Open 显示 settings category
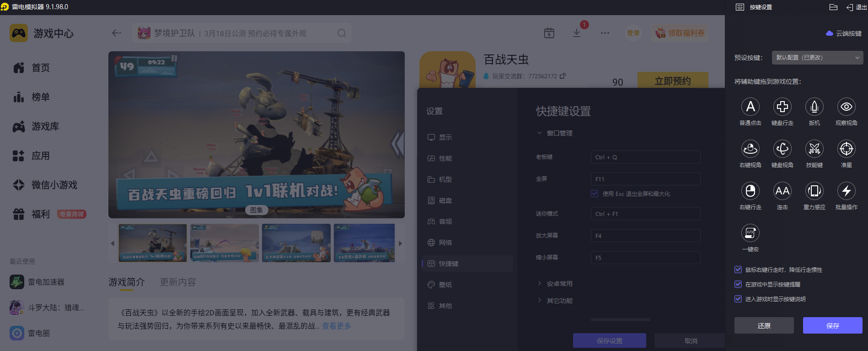Image resolution: width=868 pixels, height=351 pixels. click(x=467, y=137)
